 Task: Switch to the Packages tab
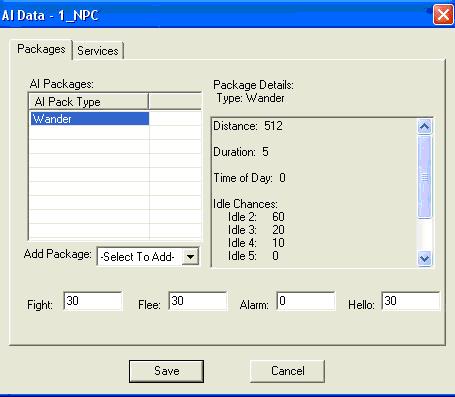click(x=41, y=49)
